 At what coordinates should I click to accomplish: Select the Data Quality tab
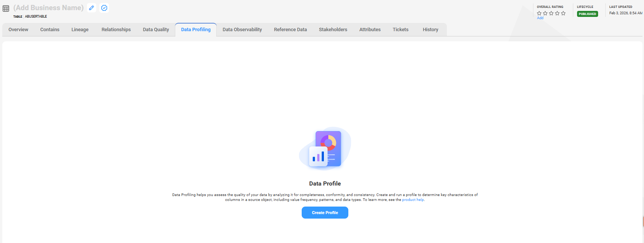tap(156, 30)
